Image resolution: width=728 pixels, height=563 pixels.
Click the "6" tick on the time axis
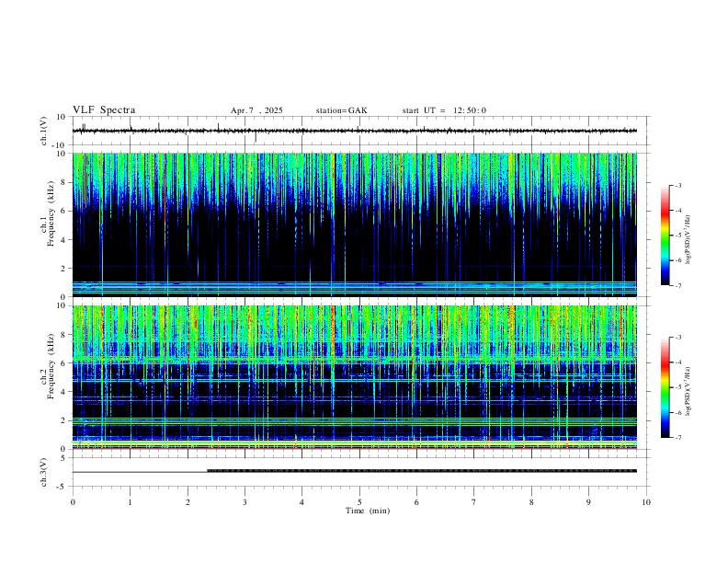click(416, 502)
